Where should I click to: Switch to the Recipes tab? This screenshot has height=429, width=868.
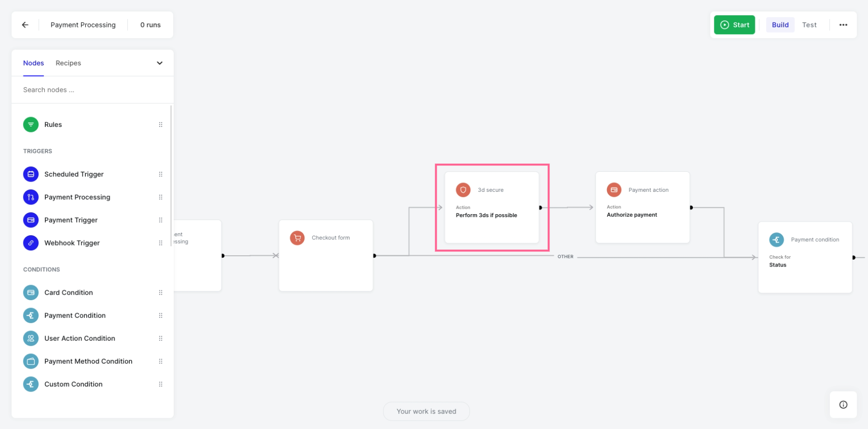[x=68, y=63]
